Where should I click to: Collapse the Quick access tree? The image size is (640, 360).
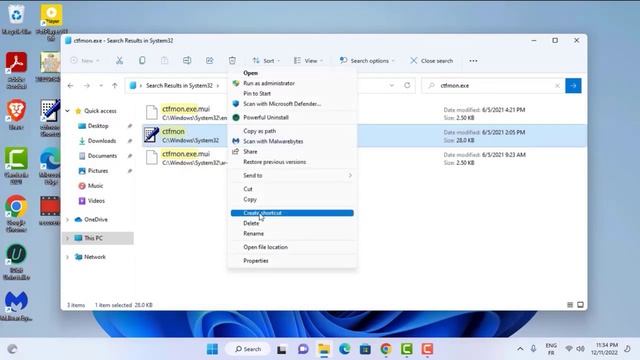click(x=67, y=111)
